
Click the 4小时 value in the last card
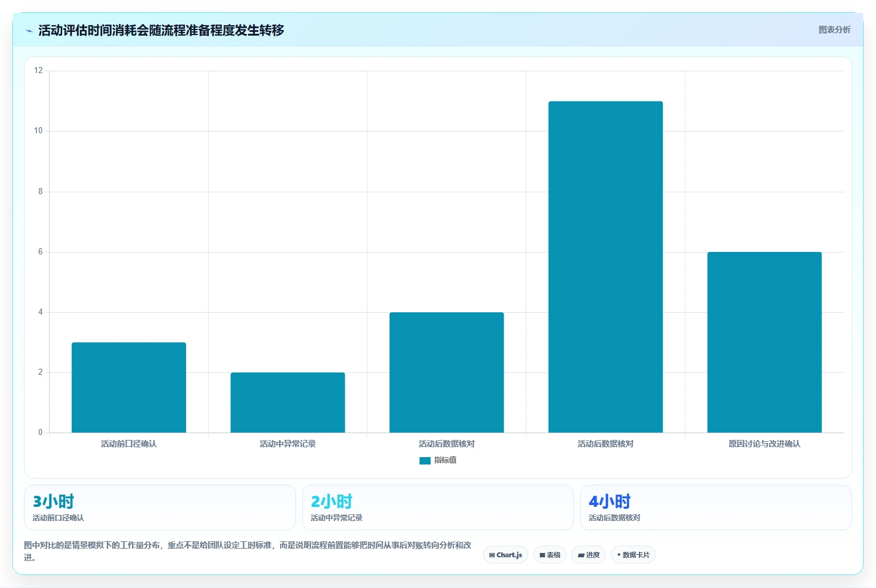[609, 501]
